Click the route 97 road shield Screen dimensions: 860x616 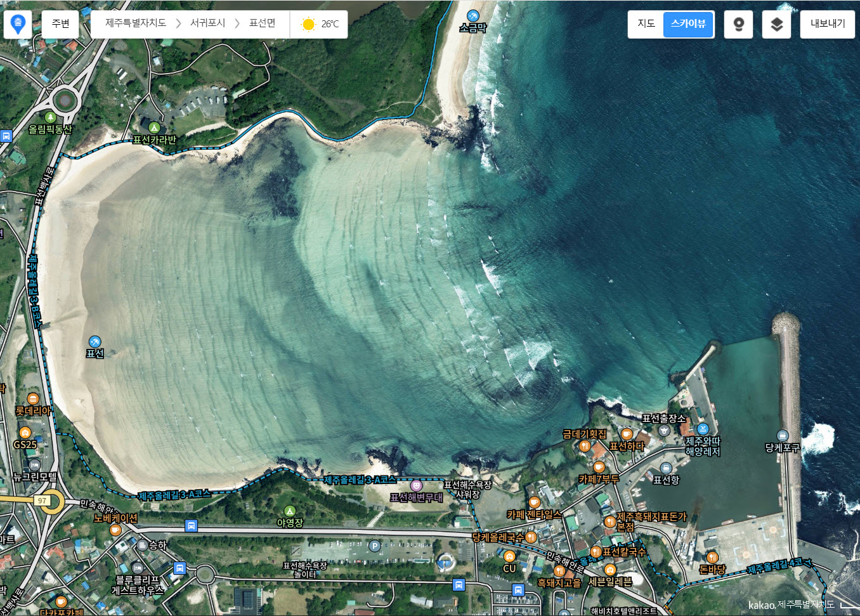(x=42, y=501)
